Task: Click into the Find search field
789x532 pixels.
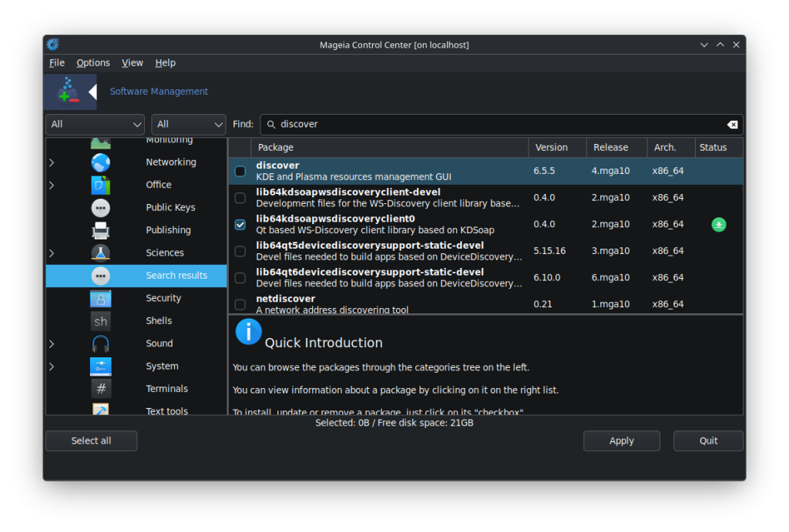Action: (x=501, y=125)
